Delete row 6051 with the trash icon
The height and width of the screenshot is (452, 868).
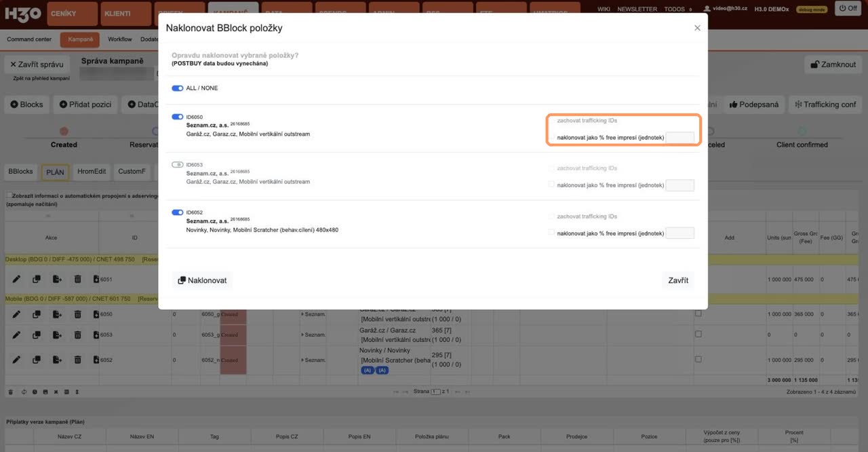[77, 279]
